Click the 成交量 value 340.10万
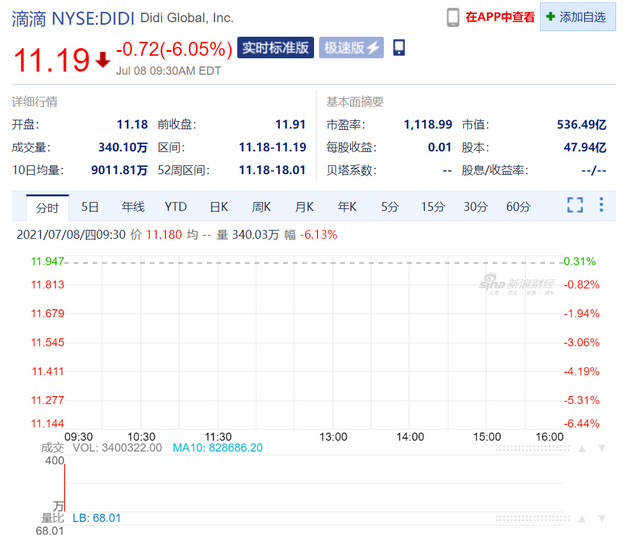The height and width of the screenshot is (539, 630). 123,147
